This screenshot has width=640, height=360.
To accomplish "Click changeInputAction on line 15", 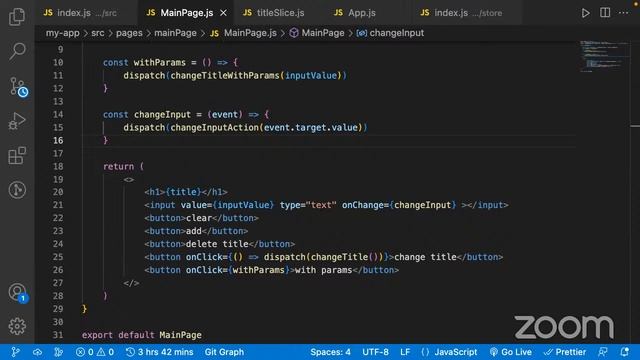I will [215, 127].
